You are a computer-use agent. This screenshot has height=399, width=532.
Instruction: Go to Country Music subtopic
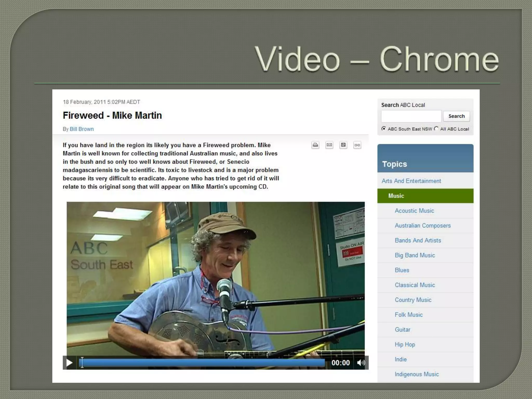(x=413, y=300)
